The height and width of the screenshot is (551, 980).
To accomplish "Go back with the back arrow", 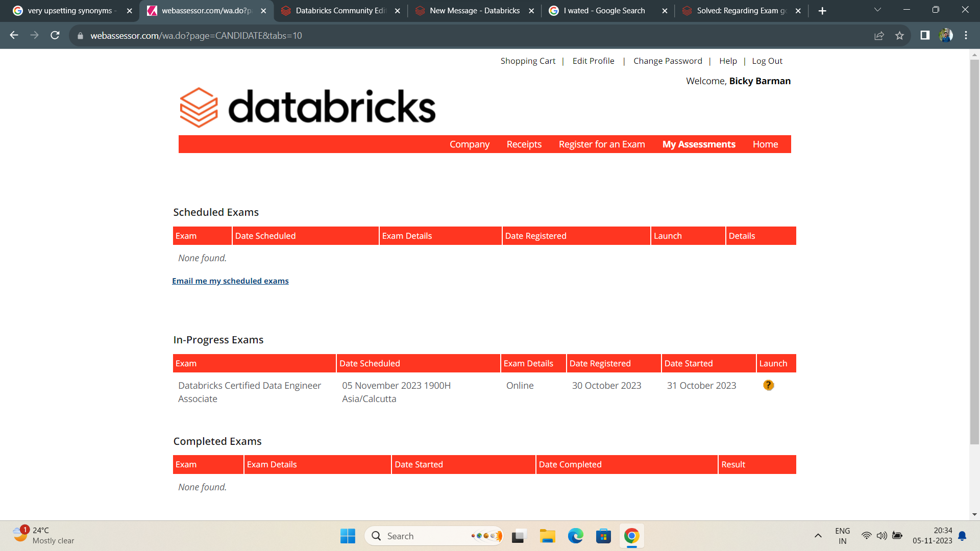I will [x=14, y=35].
